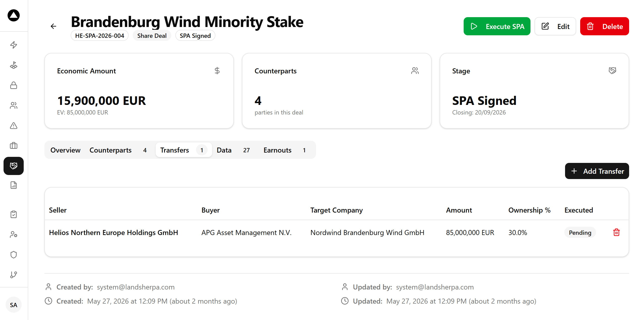This screenshot has height=320, width=644.
Task: Click the Add Transfer button
Action: (x=597, y=171)
